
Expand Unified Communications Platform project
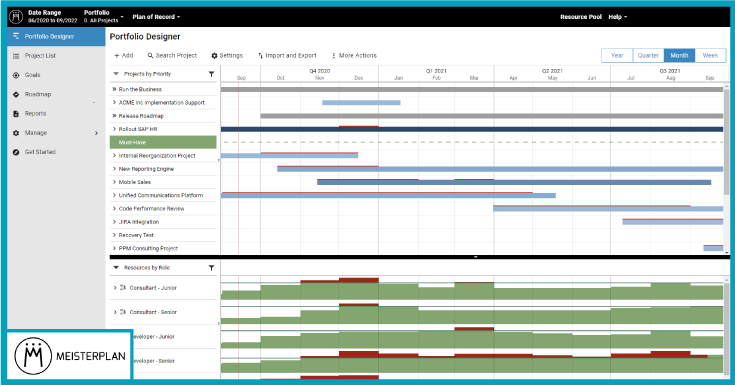tap(114, 195)
